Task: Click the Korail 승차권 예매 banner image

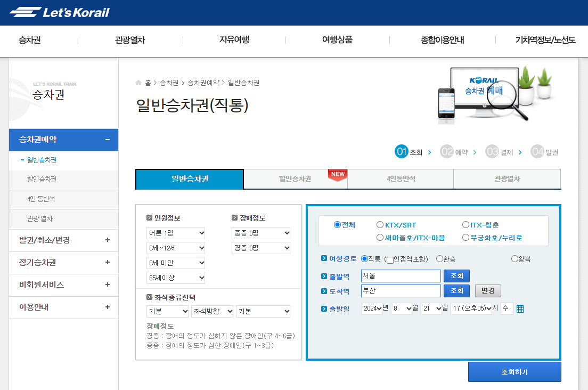Action: tap(495, 95)
